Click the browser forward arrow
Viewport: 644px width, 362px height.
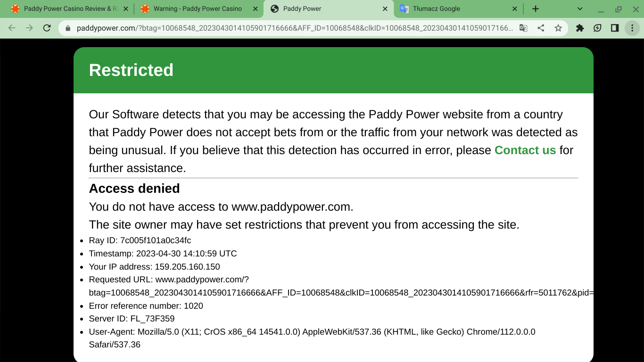coord(29,28)
